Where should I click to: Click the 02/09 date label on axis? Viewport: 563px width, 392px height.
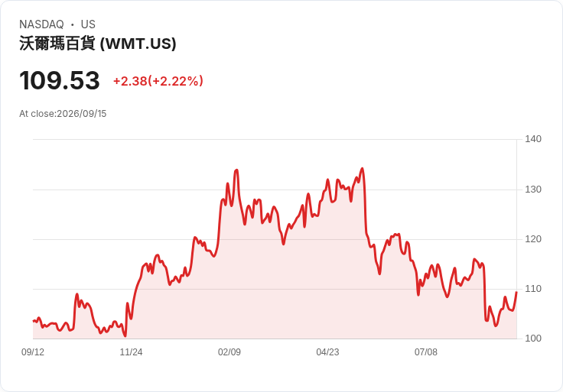click(229, 352)
